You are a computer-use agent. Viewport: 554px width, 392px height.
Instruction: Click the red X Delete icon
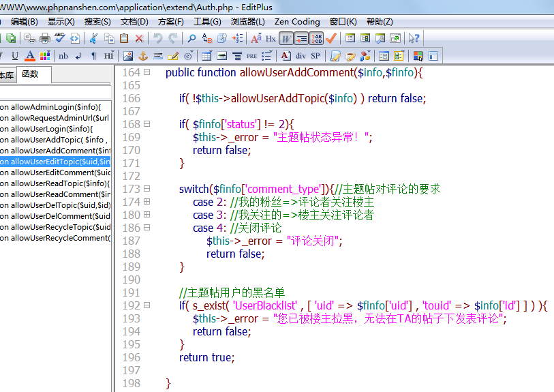[x=139, y=38]
